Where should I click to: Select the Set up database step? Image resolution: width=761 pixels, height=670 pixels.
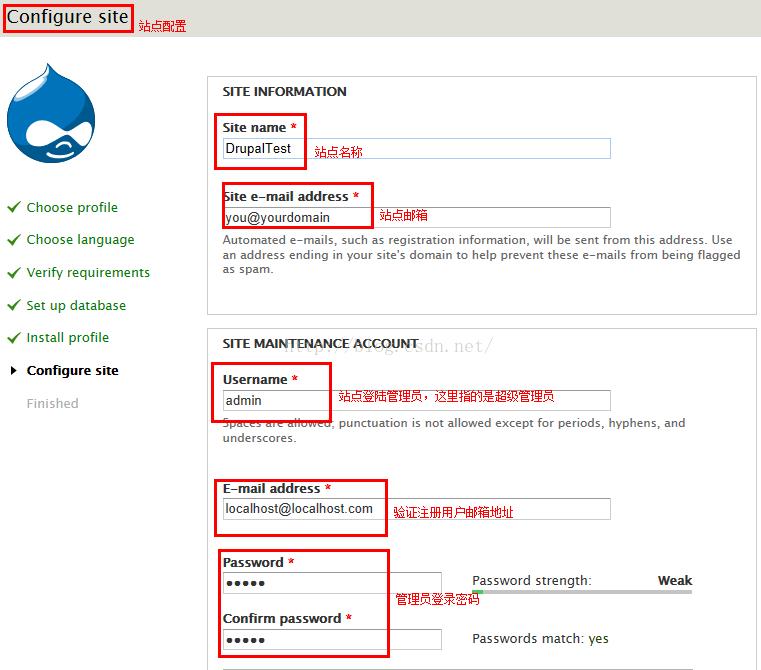tap(76, 306)
